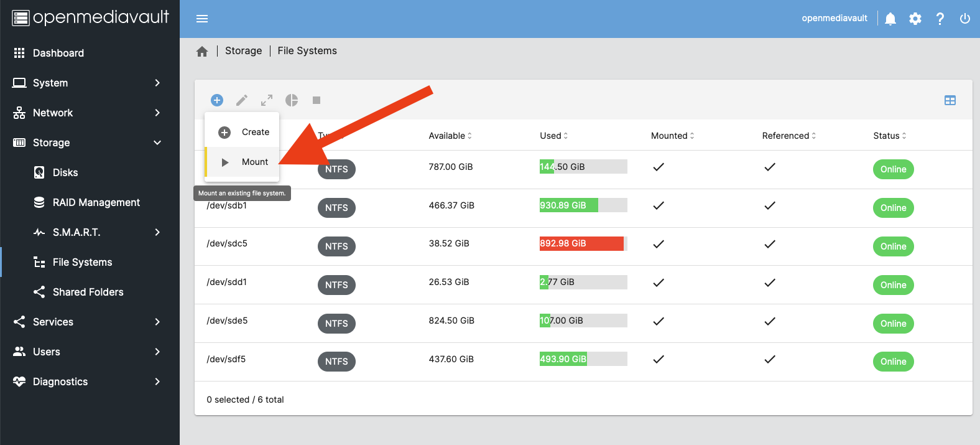Click the 824.50 GiB available value
This screenshot has height=445, width=980.
click(x=451, y=321)
